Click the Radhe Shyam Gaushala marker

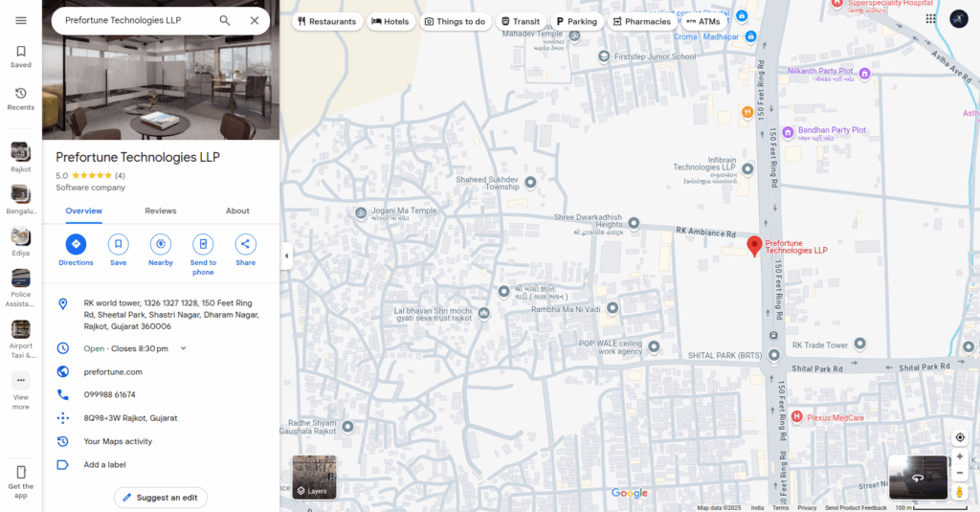[348, 427]
